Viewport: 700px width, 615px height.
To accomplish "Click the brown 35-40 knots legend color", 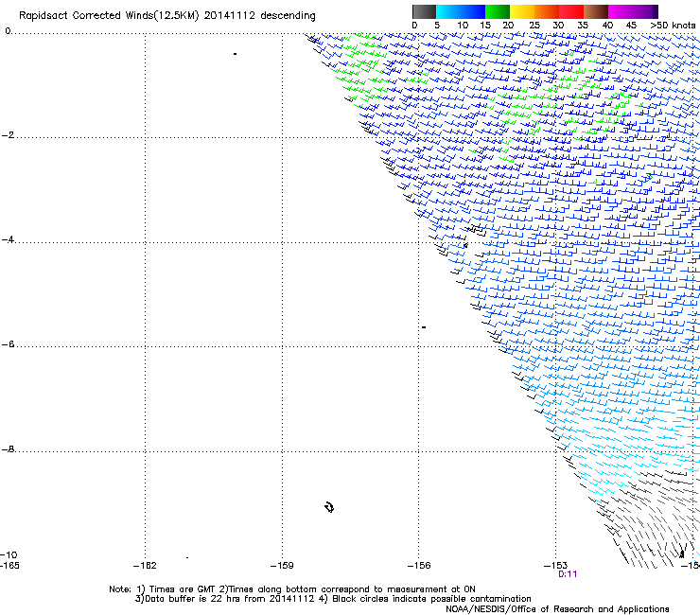I will [x=596, y=11].
